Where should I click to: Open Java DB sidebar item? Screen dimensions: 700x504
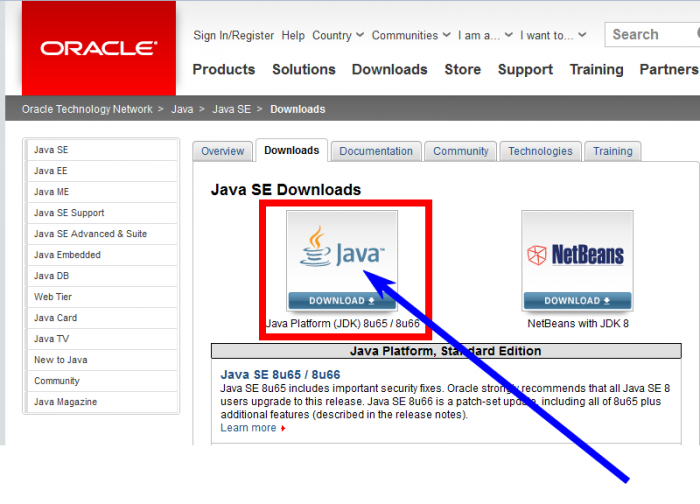(x=102, y=276)
